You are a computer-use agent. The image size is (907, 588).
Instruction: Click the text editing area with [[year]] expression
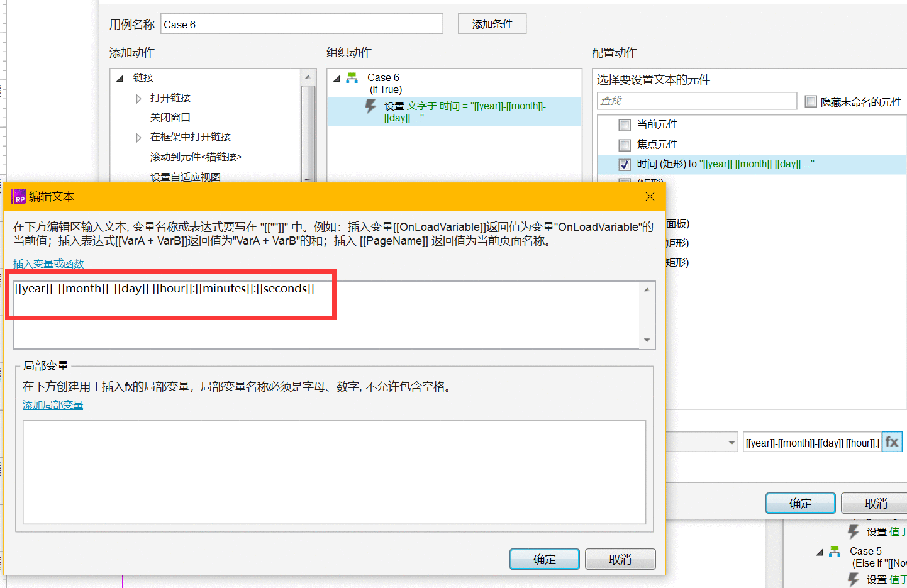[x=327, y=314]
